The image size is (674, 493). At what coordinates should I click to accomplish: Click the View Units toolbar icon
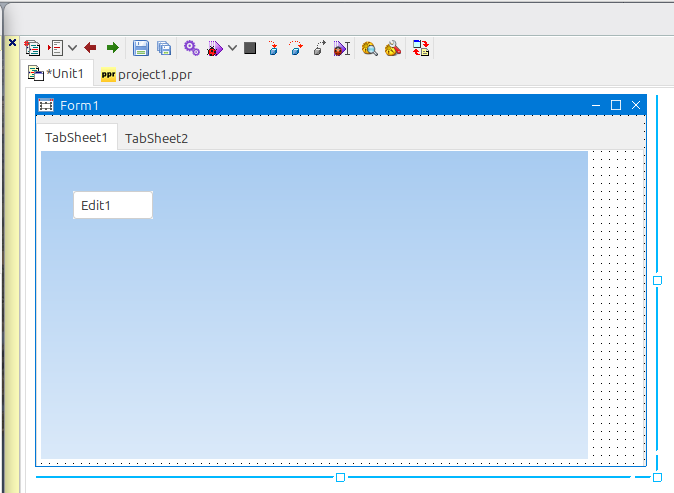point(32,48)
